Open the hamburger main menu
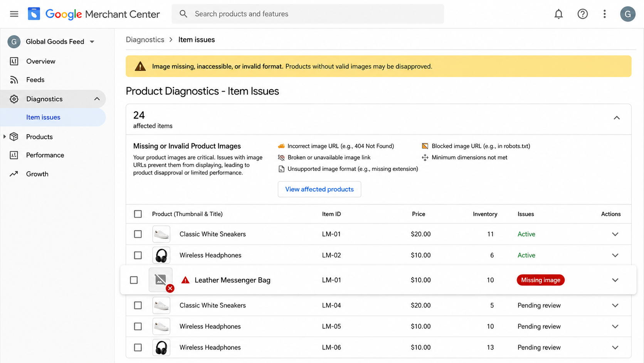Screen dimensions: 644x363 [14, 14]
